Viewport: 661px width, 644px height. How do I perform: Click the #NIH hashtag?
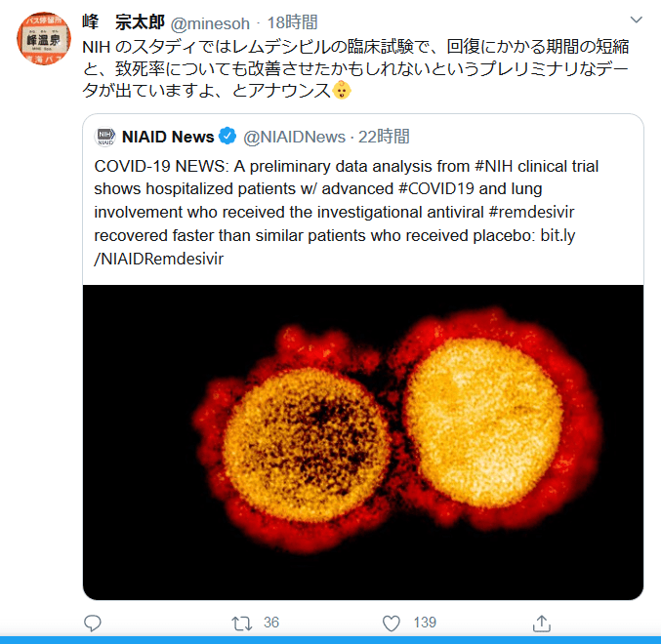(494, 166)
